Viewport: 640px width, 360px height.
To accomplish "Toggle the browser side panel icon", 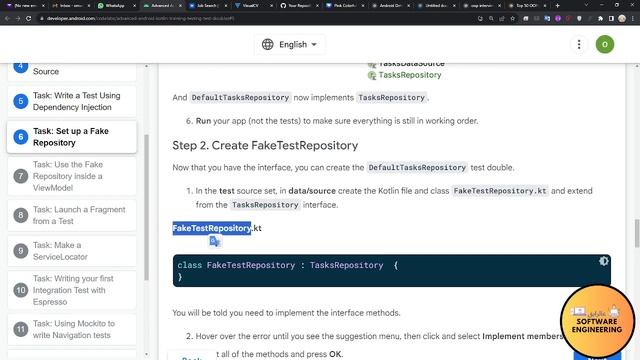I will [x=611, y=18].
